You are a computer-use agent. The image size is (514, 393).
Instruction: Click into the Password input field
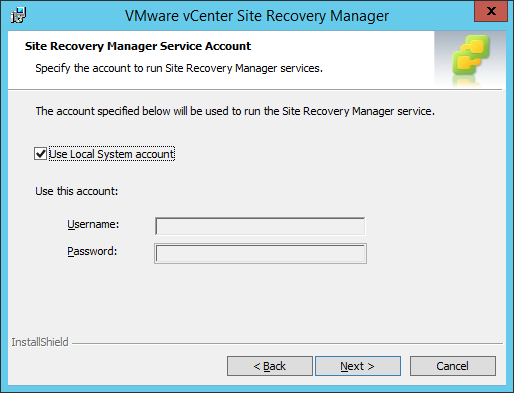tap(260, 254)
